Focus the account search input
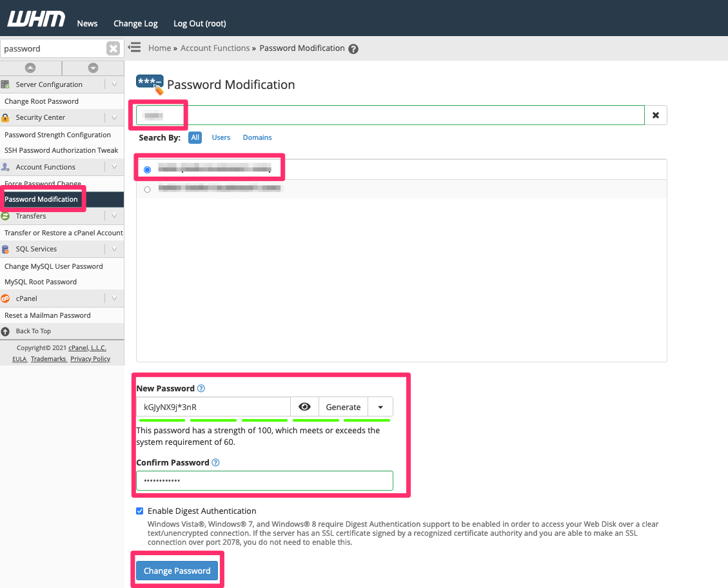The image size is (728, 588). (x=390, y=115)
